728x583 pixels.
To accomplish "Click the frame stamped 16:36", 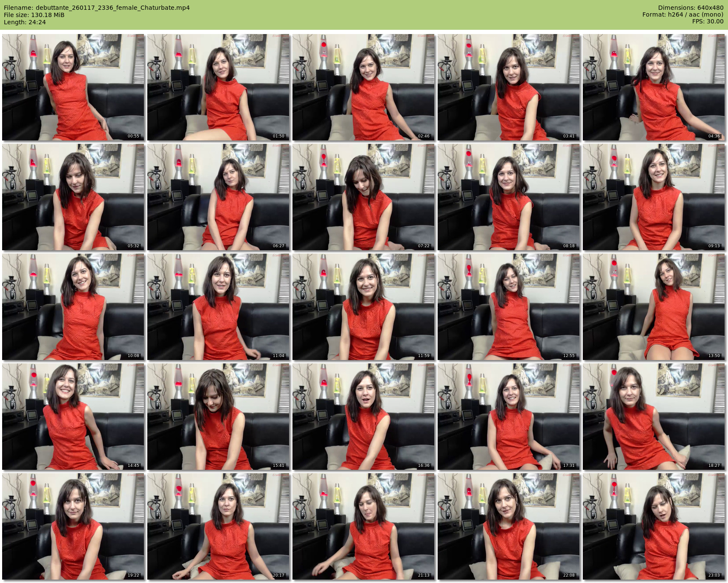I will pyautogui.click(x=364, y=417).
